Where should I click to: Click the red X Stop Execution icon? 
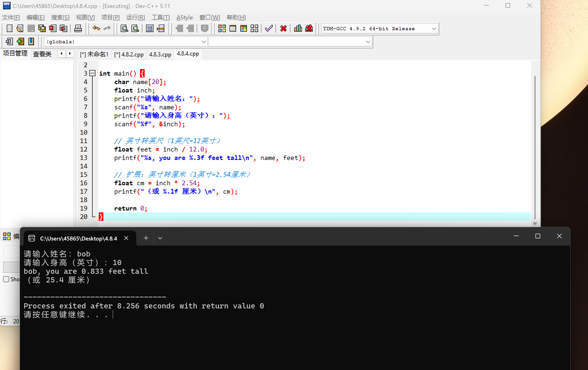(x=283, y=29)
